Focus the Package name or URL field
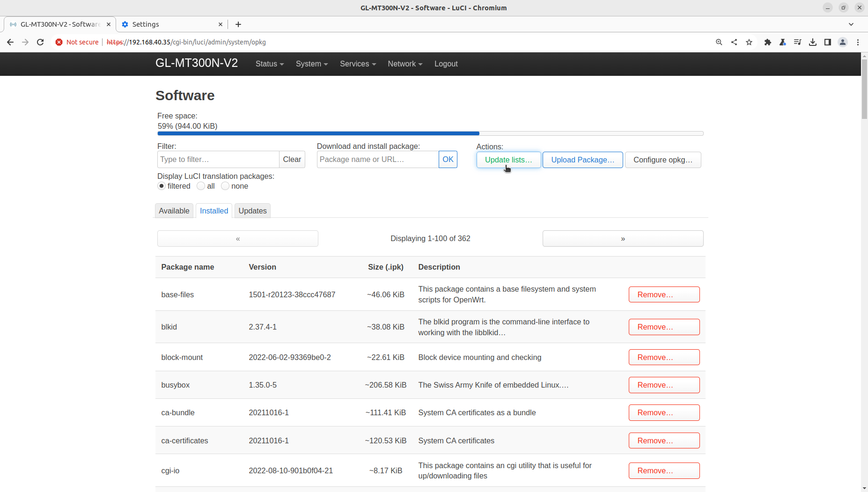The width and height of the screenshot is (868, 492). (x=378, y=159)
